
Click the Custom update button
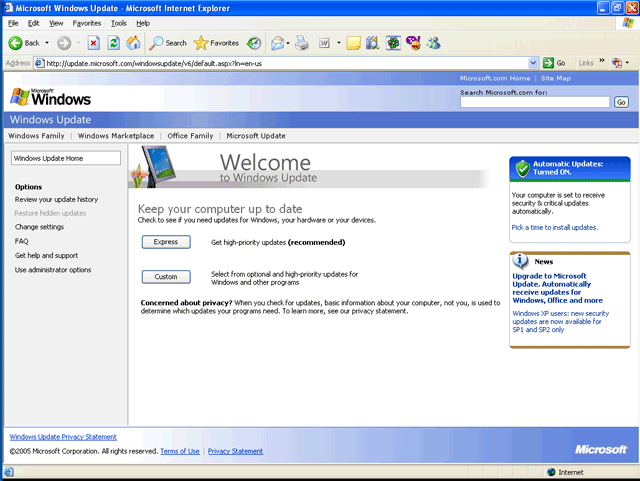click(x=166, y=276)
